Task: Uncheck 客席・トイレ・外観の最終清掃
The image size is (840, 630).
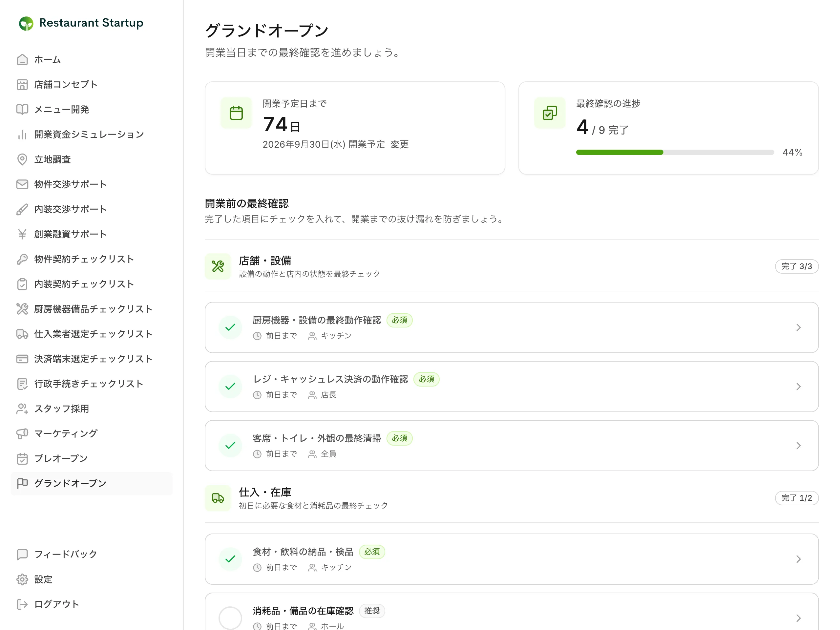Action: click(x=230, y=446)
